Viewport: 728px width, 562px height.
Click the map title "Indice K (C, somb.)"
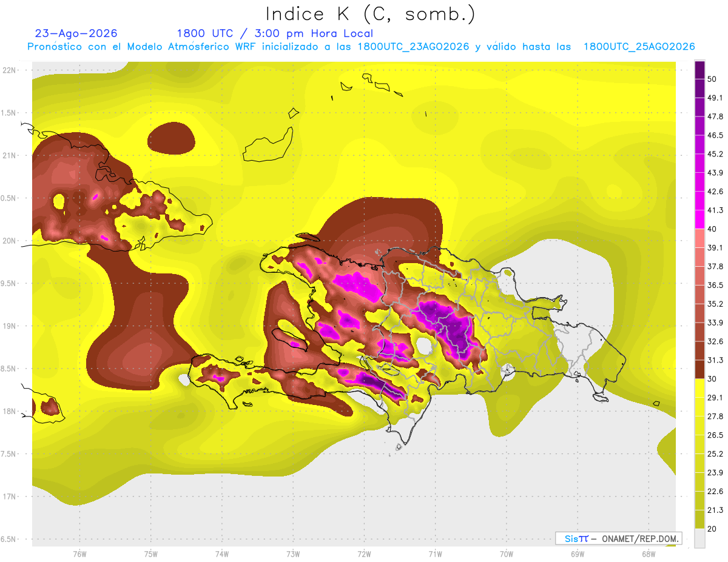point(370,14)
